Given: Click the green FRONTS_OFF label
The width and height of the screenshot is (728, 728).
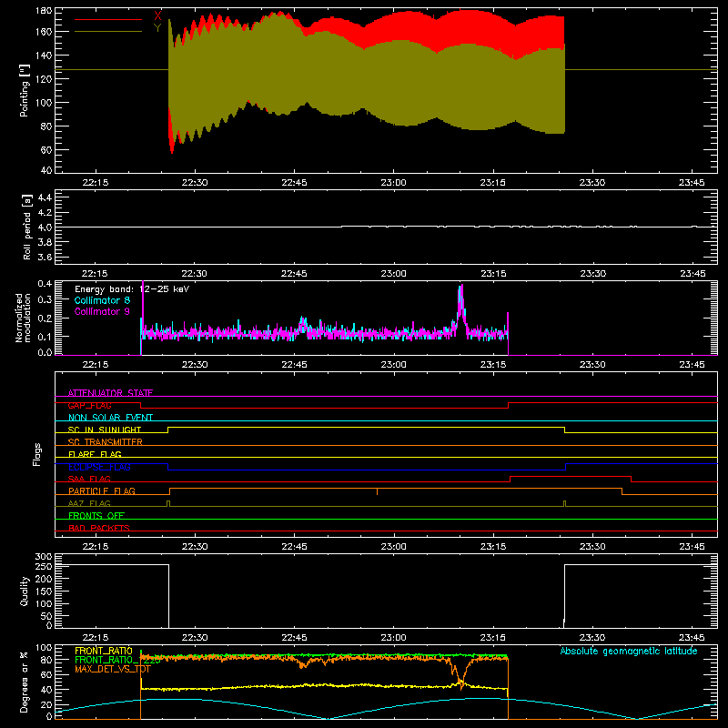Looking at the screenshot, I should coord(96,515).
